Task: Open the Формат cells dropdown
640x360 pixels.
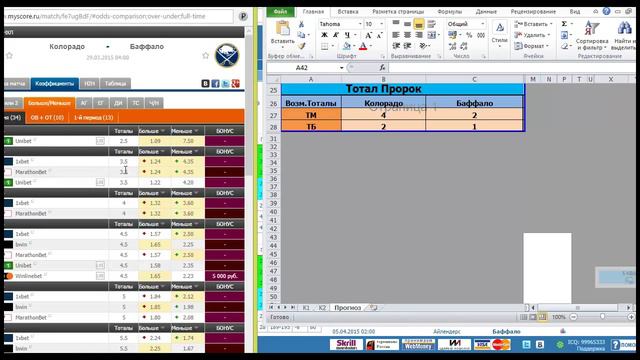Action: tap(532, 46)
